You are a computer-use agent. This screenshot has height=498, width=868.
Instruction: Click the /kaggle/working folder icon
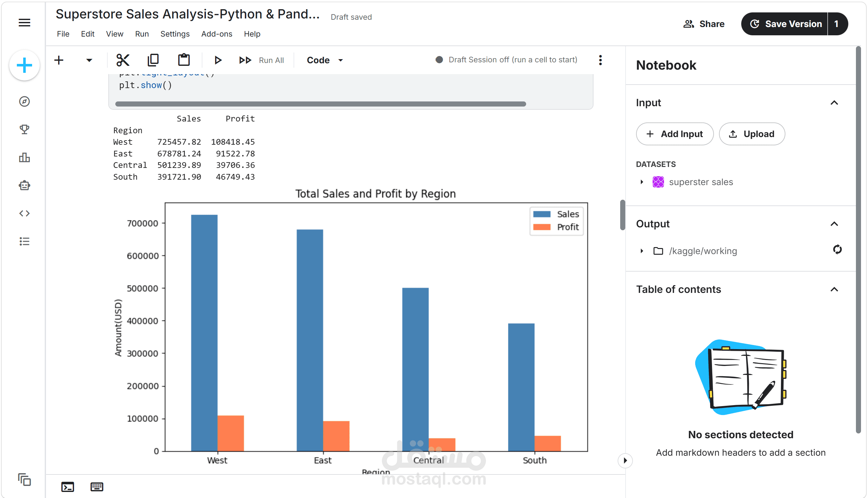coord(658,251)
